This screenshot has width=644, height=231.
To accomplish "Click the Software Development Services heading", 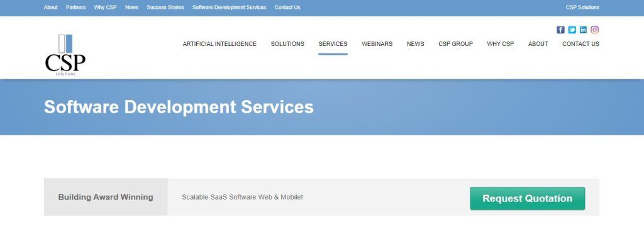I will click(179, 107).
